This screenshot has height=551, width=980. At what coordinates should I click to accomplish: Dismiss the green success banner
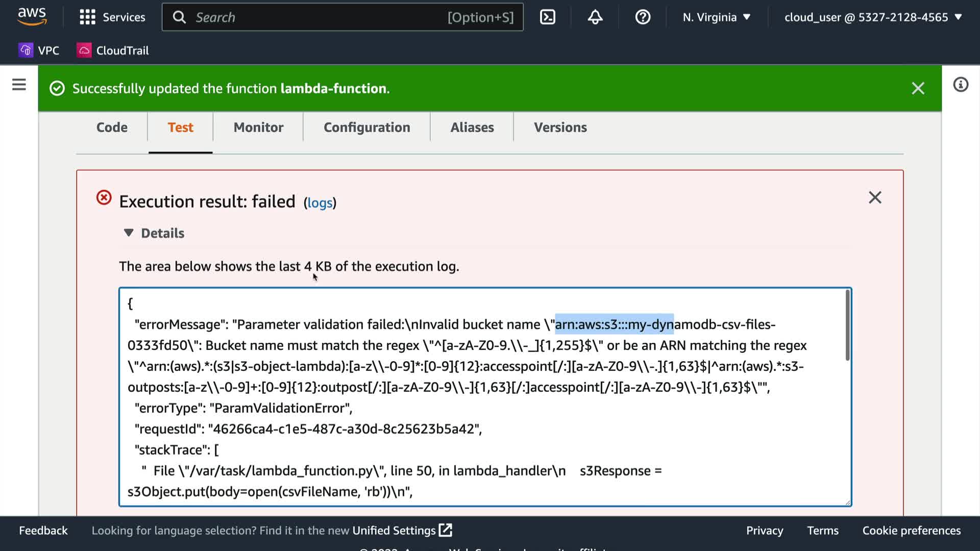click(918, 88)
